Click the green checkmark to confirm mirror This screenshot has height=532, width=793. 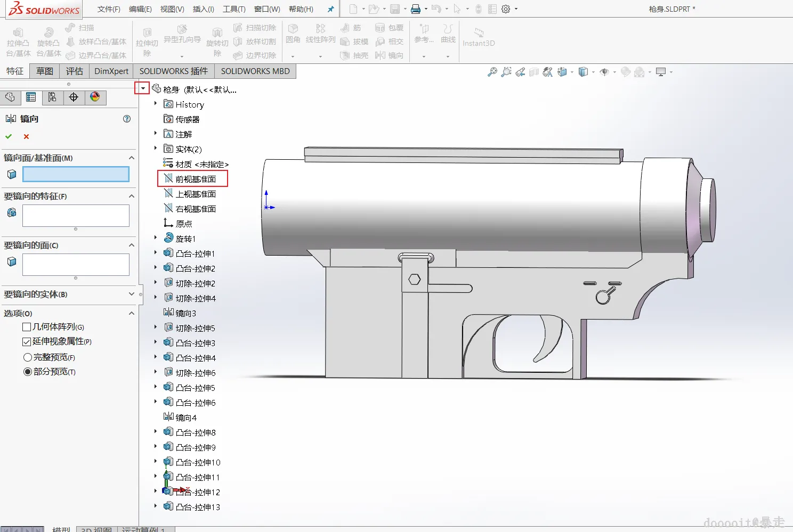tap(9, 137)
